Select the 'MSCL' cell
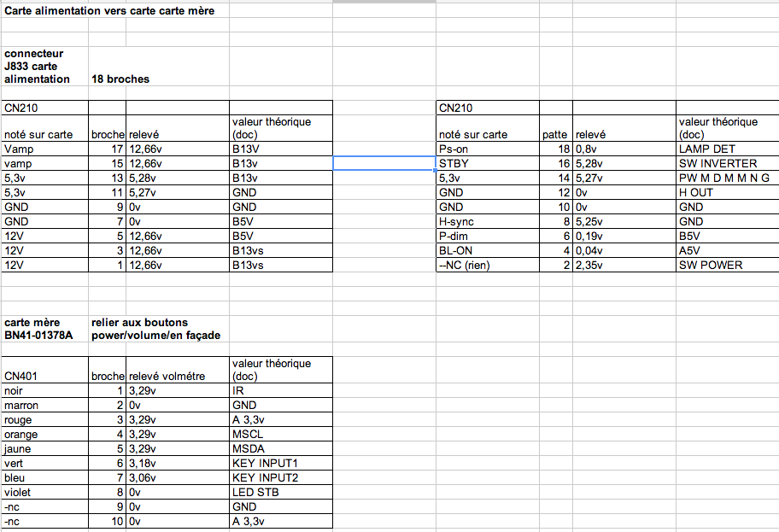 pos(281,434)
